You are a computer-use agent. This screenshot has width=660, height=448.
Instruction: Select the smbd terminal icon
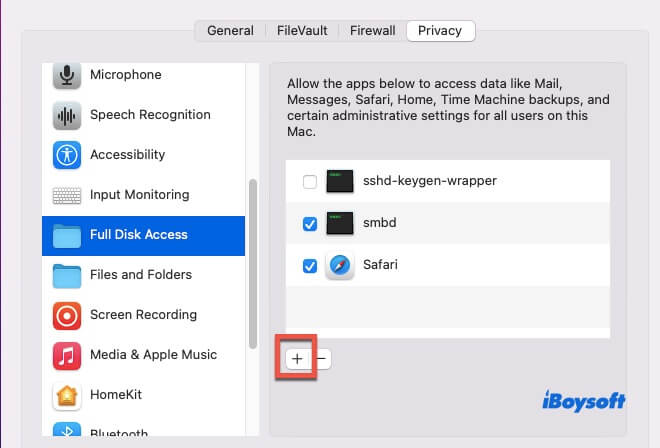340,224
